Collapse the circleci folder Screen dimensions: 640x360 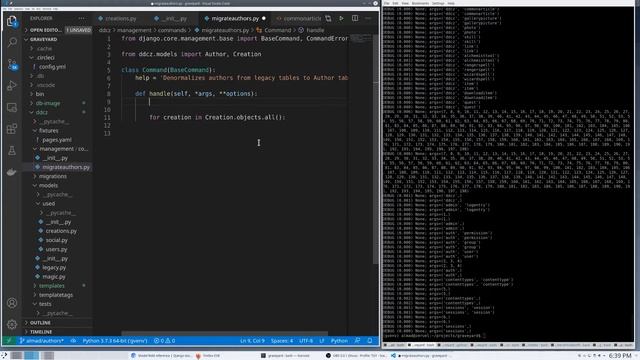(x=45, y=58)
